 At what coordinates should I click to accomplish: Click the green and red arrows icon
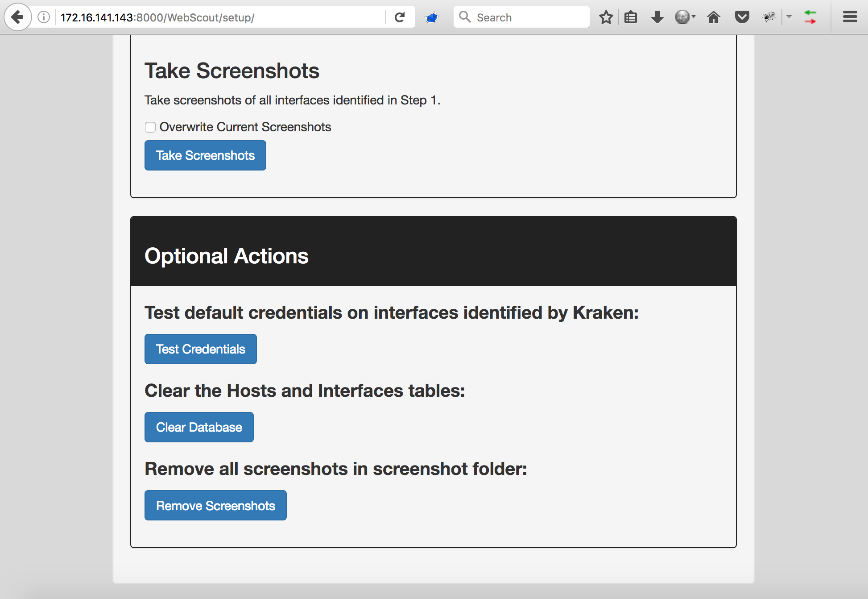coord(810,17)
